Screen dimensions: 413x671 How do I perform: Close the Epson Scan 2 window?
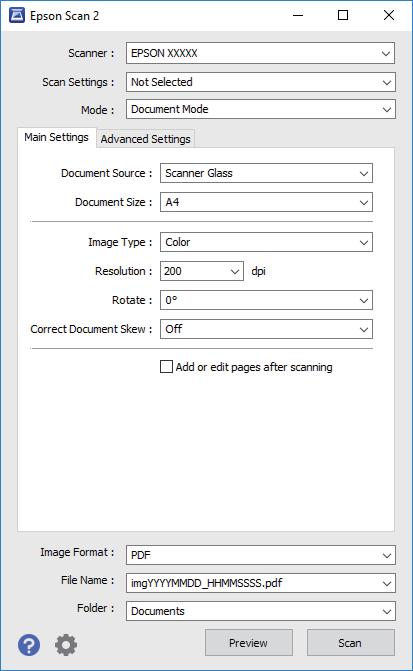pyautogui.click(x=389, y=15)
